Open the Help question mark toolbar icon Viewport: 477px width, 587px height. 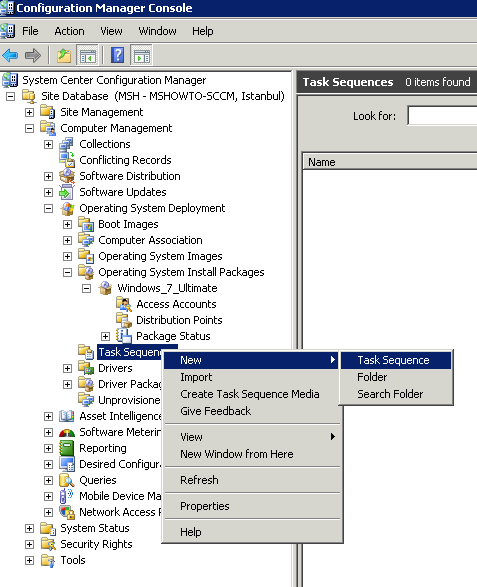coord(118,55)
